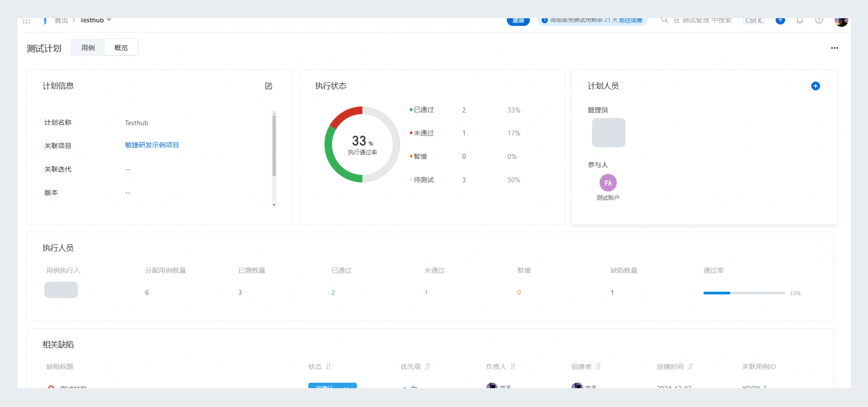Sort defects by 创建者 column
868x407 pixels.
(598, 367)
